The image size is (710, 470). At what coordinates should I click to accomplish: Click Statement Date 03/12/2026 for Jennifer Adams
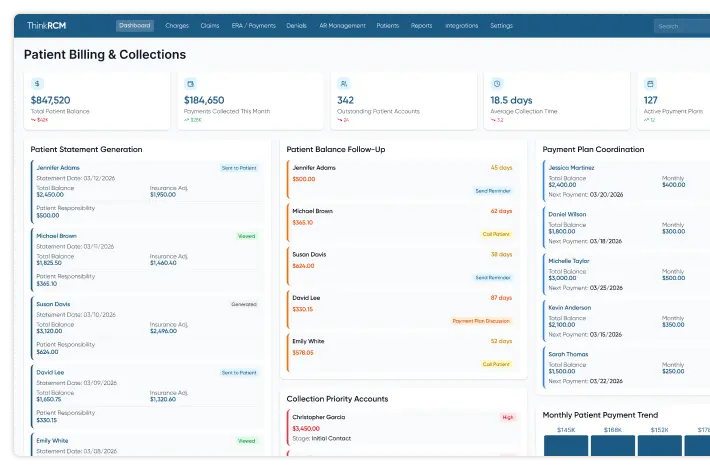[76, 178]
